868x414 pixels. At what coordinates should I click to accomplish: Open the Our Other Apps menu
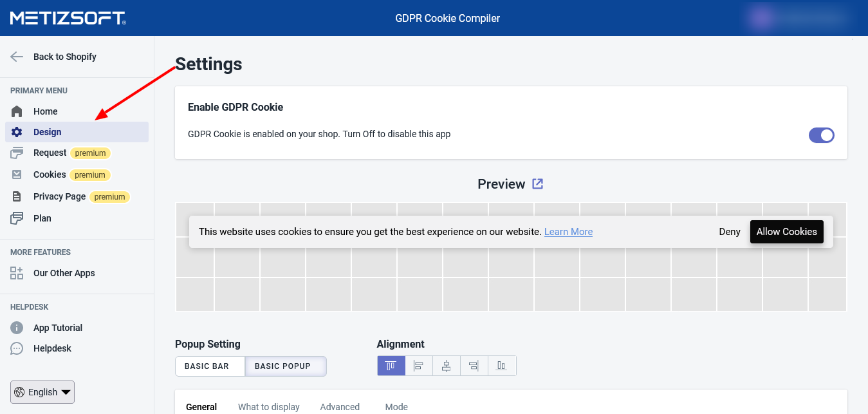coord(64,273)
